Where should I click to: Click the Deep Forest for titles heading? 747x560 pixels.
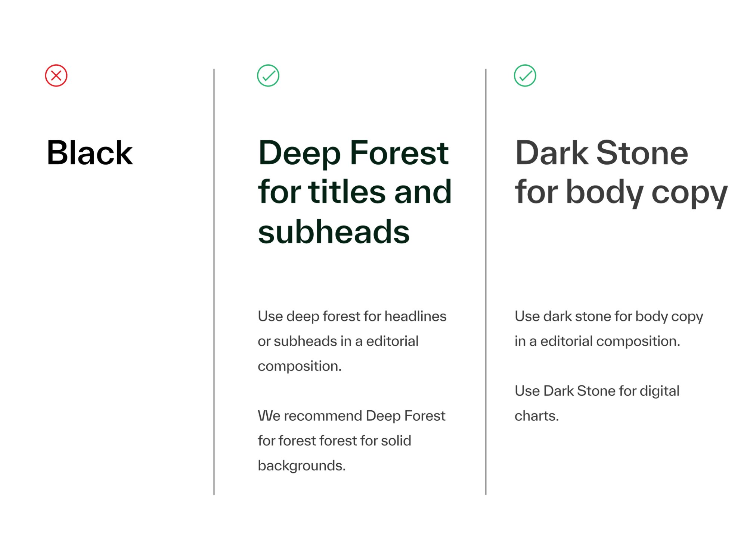(x=355, y=192)
